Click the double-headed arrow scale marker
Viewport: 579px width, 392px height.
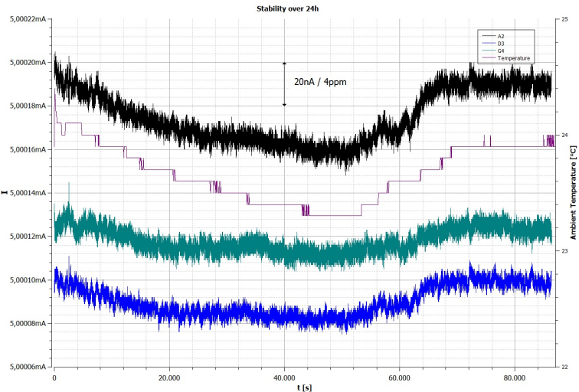point(284,84)
